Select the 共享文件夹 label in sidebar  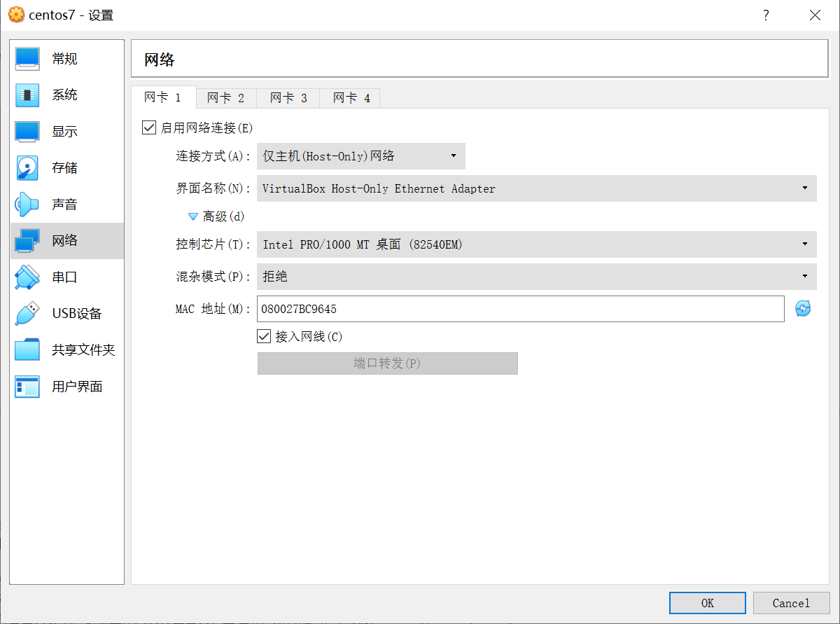(x=83, y=350)
